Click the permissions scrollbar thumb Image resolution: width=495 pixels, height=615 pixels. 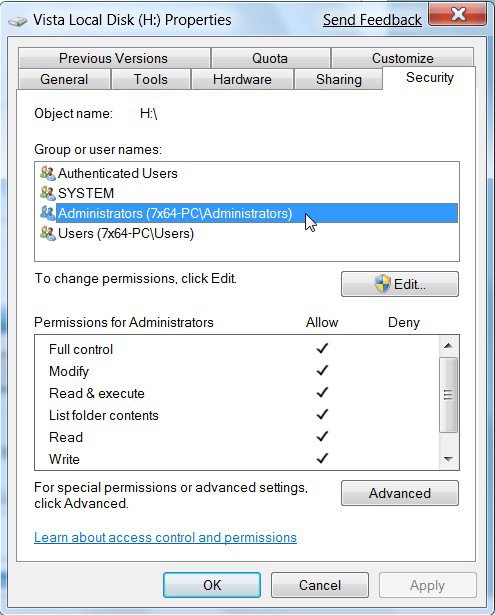[448, 395]
